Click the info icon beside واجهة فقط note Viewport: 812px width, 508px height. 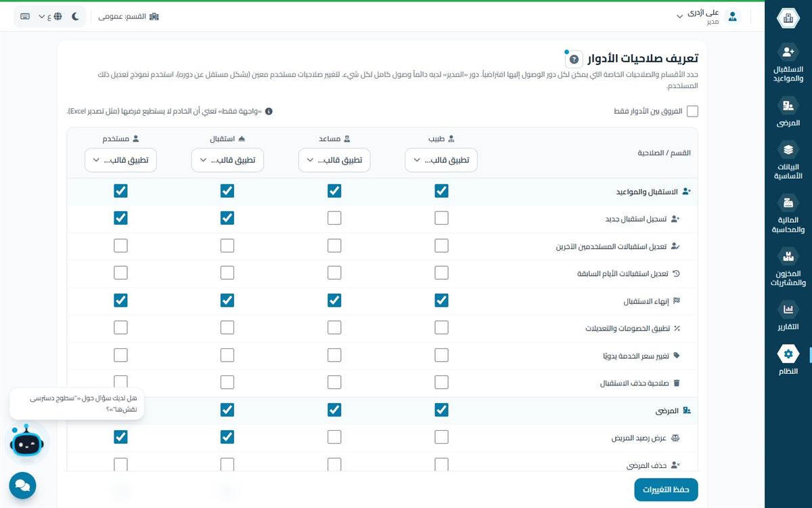(269, 111)
